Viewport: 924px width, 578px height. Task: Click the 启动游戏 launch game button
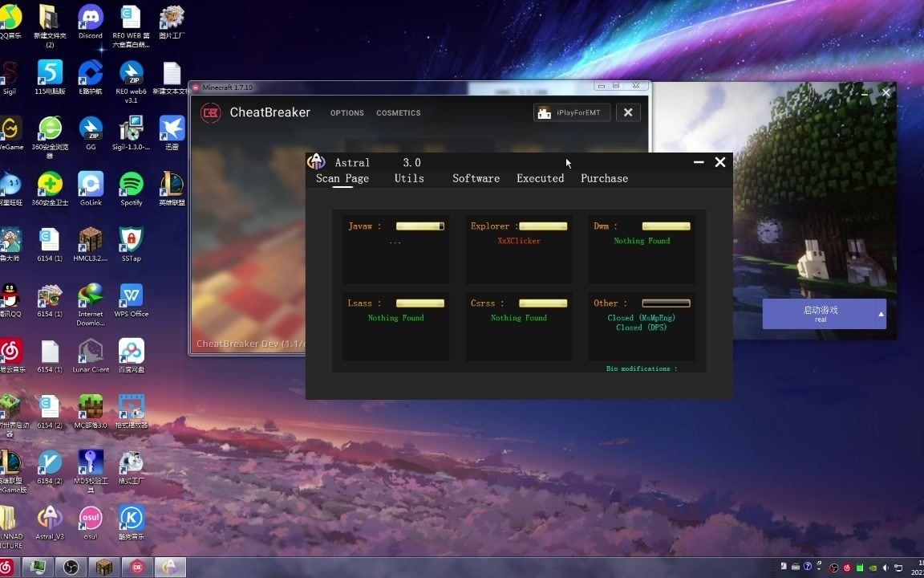[821, 314]
